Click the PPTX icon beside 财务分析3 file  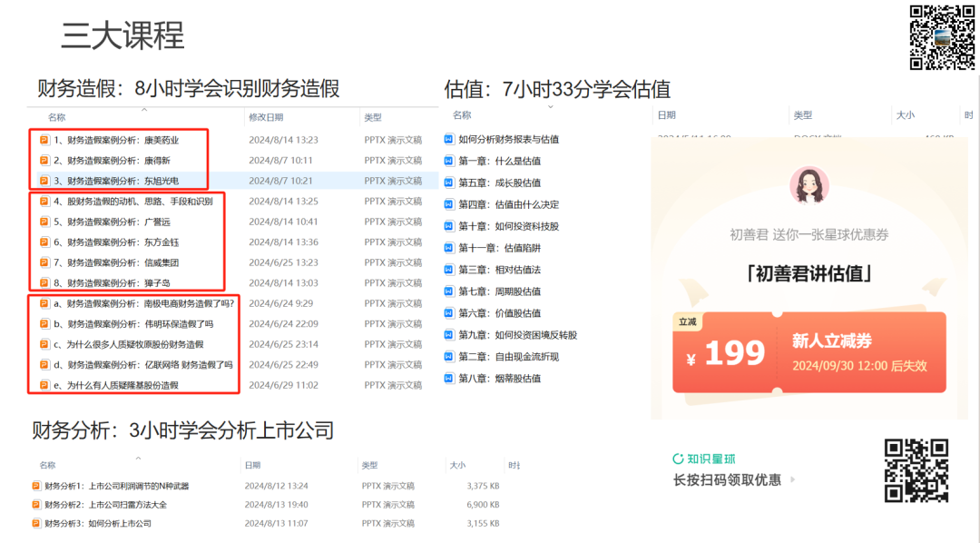click(36, 523)
